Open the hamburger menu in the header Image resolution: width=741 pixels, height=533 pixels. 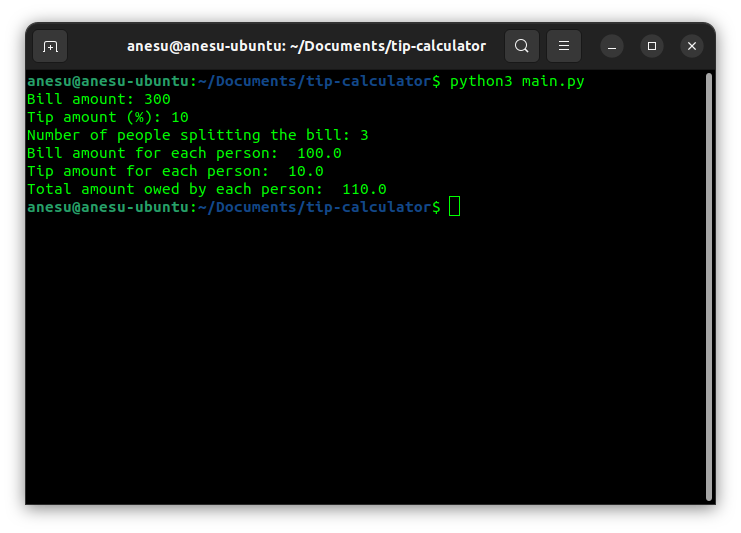click(x=564, y=46)
